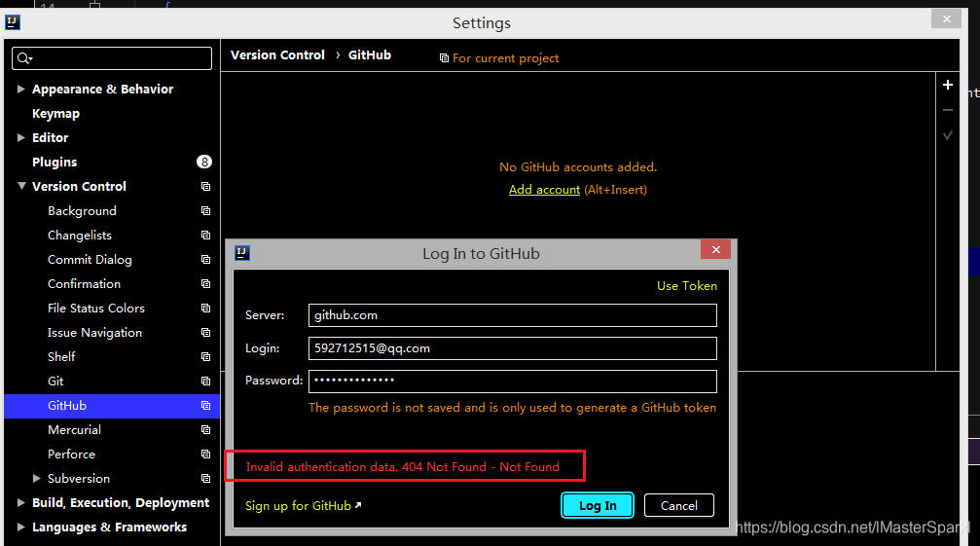Screen dimensions: 980x546
Task: Click the checkmark set-default icon
Action: click(948, 135)
